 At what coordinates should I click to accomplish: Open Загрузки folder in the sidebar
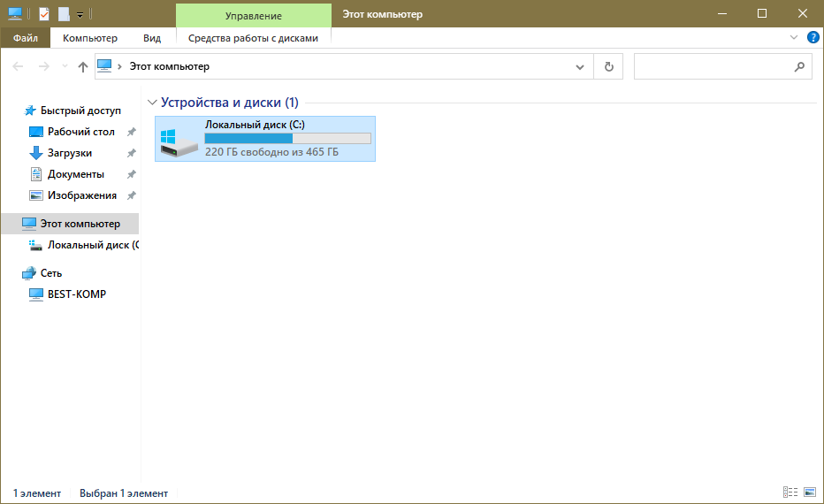pos(69,153)
